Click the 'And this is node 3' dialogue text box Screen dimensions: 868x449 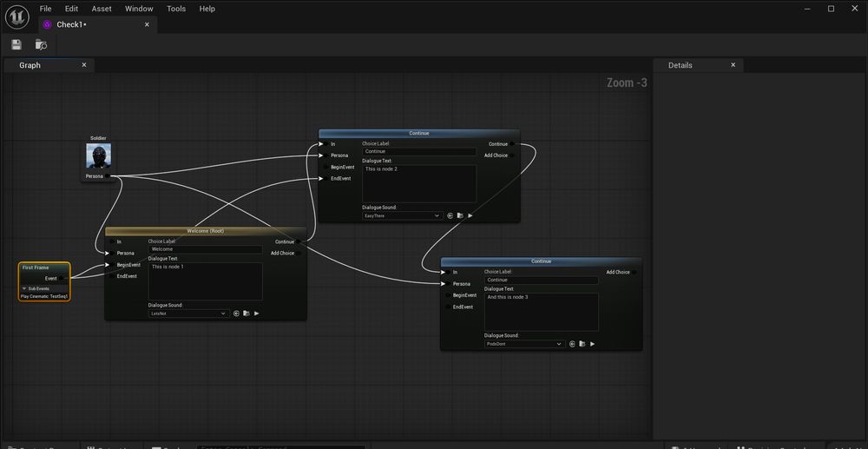tap(542, 312)
